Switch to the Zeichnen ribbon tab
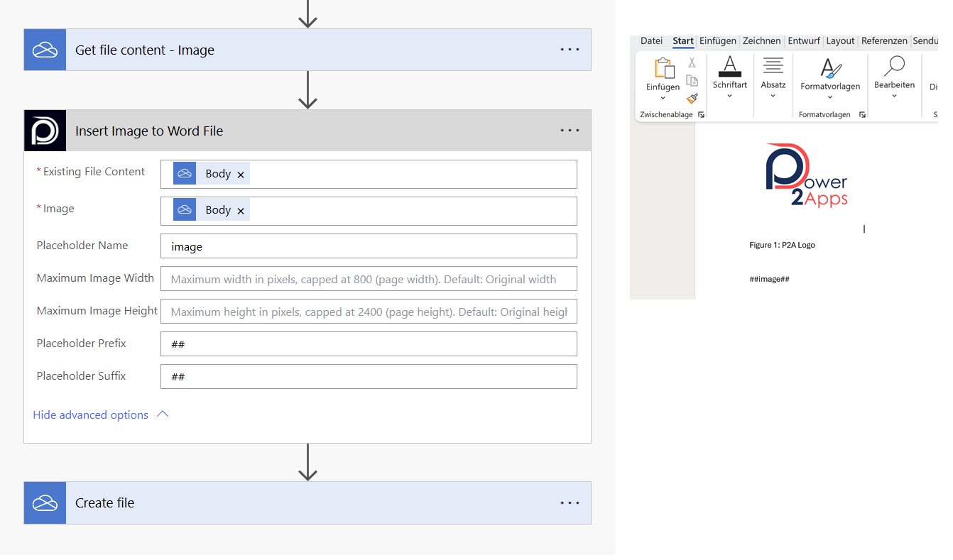Image resolution: width=953 pixels, height=560 pixels. [761, 41]
